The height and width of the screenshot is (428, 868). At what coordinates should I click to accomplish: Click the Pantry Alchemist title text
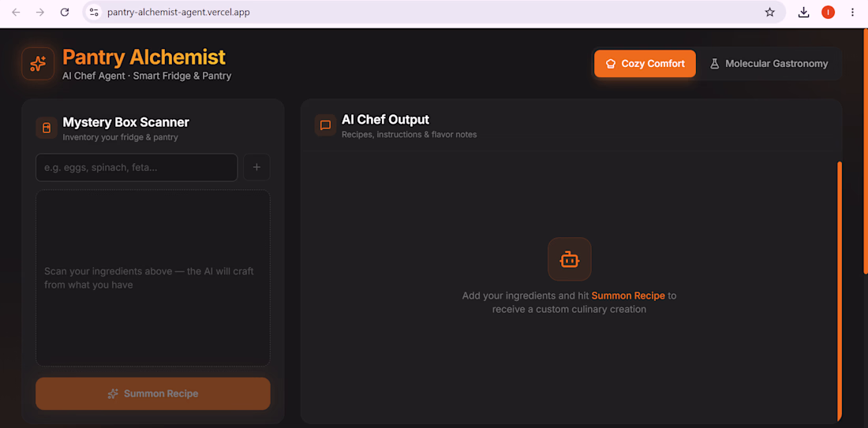pos(144,57)
